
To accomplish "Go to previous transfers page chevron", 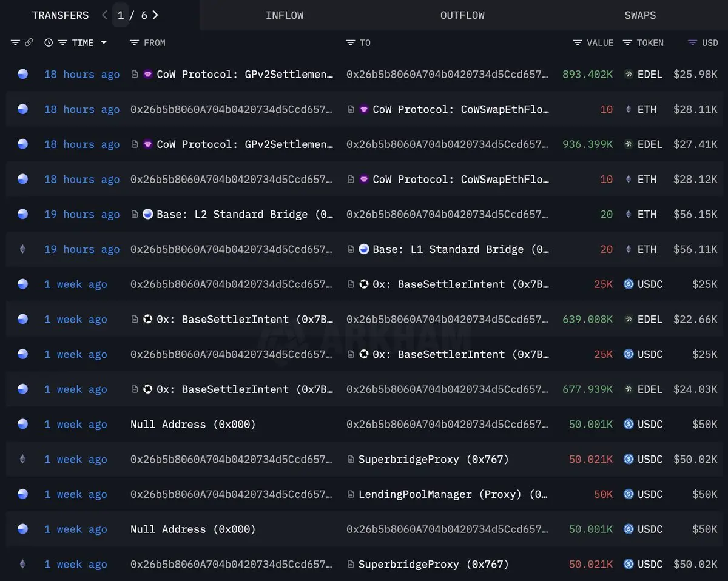I will [x=104, y=15].
